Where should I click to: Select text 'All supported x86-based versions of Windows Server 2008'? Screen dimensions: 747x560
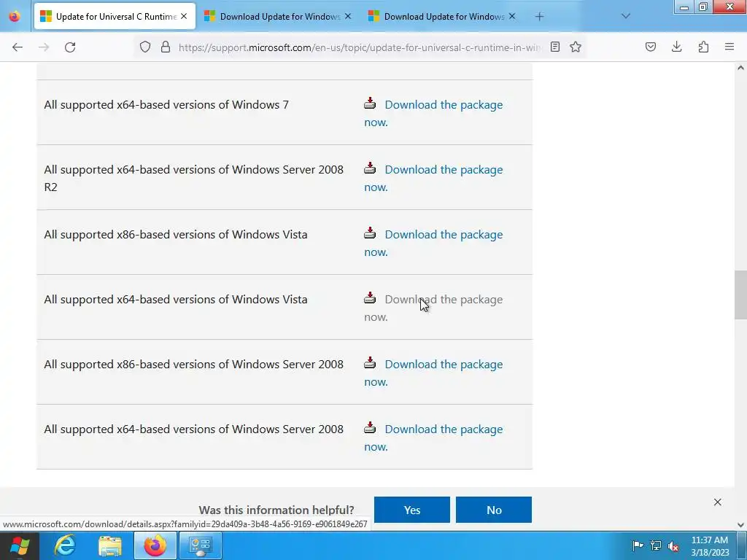(193, 365)
